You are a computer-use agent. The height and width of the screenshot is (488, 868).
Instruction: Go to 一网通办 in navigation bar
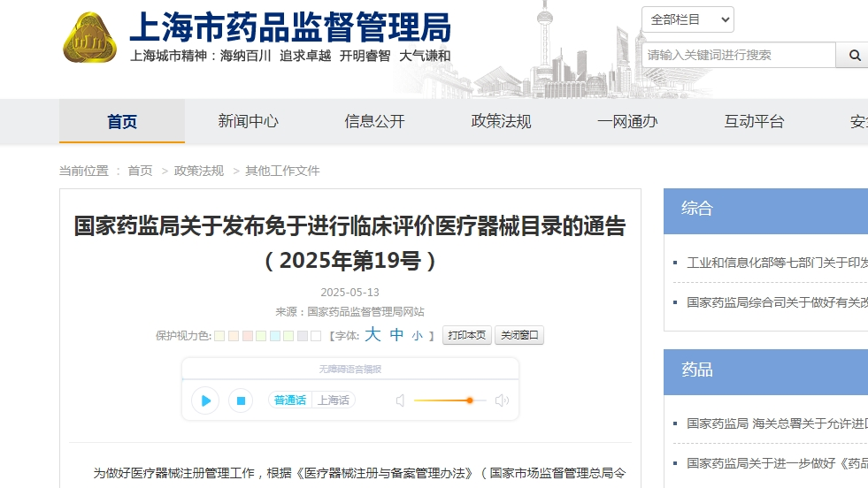tap(627, 122)
